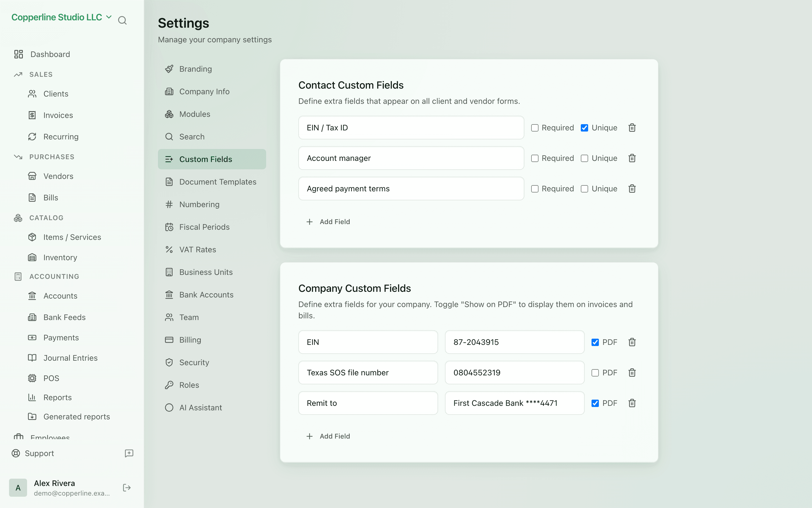Open the Copperline Studio LLC company dropdown
This screenshot has width=812, height=508.
[62, 17]
